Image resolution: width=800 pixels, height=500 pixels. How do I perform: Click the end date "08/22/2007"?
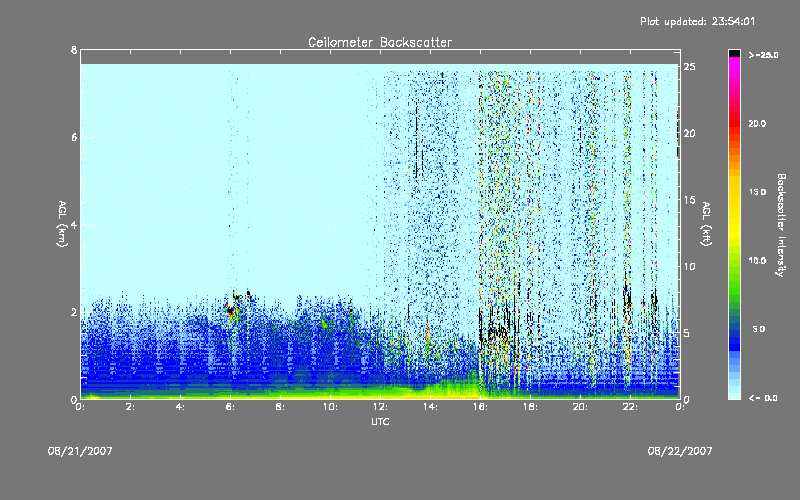(x=680, y=451)
